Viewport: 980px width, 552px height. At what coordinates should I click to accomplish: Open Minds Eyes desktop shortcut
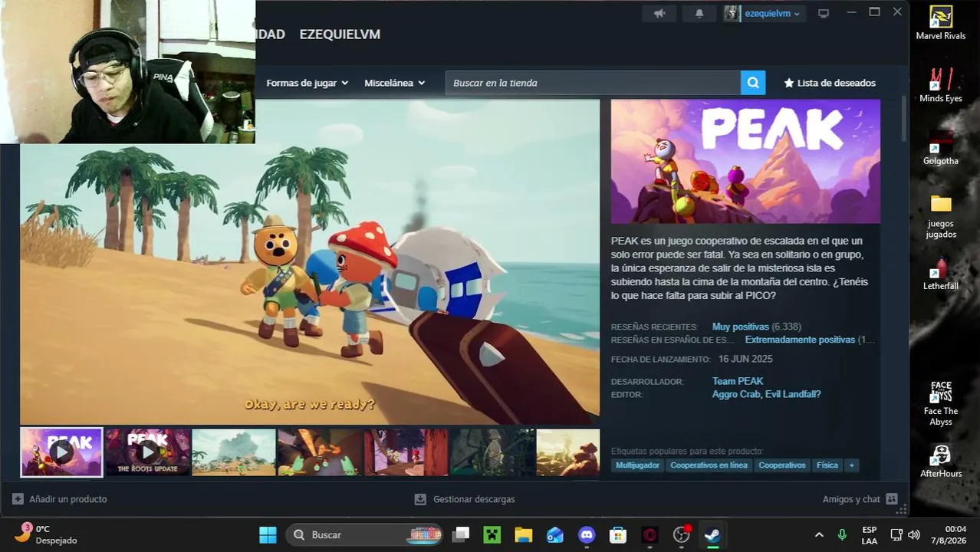point(941,85)
